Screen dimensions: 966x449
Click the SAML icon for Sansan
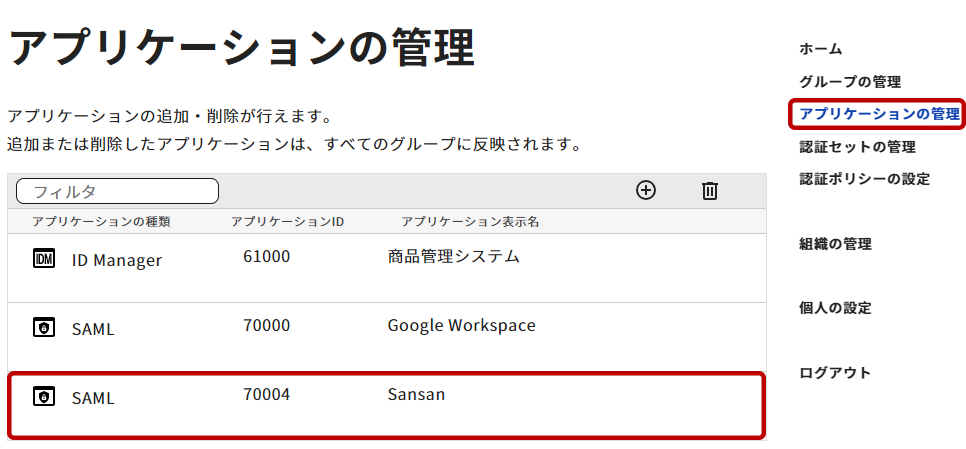coord(43,397)
